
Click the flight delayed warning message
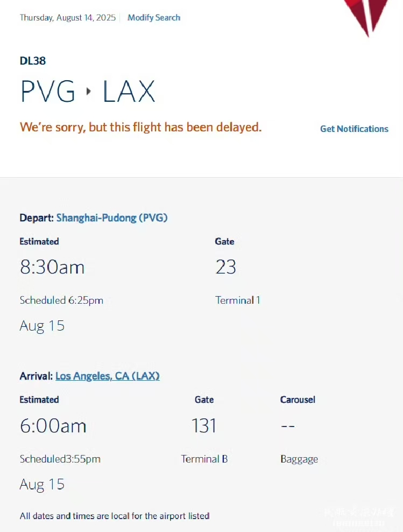tap(140, 127)
